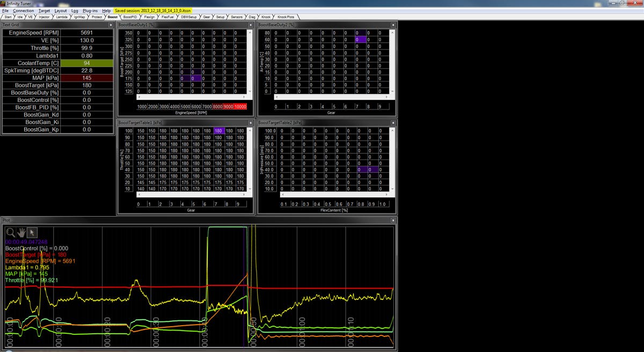Viewport: 644px width, 352px height.
Task: Select the CoolantTemp value in Text Grid
Action: point(86,63)
